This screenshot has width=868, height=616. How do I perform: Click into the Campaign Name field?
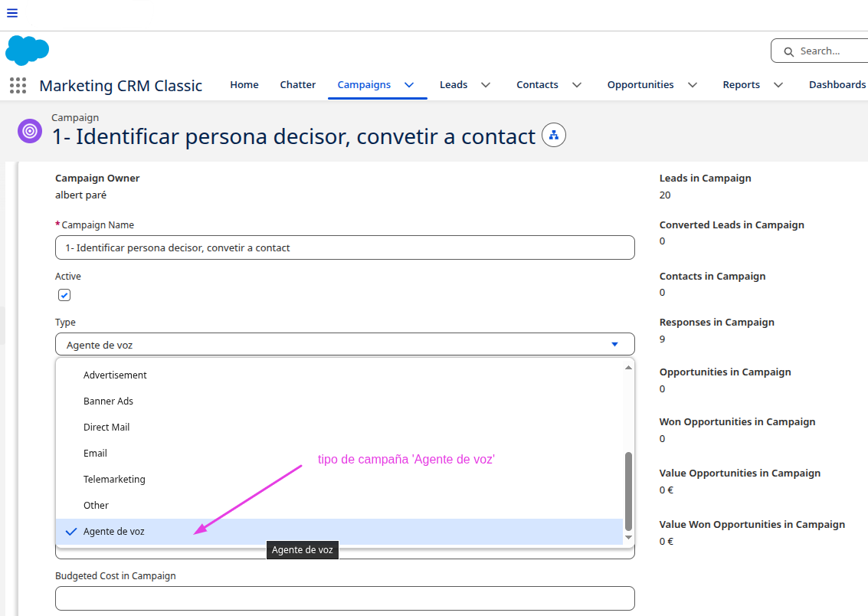click(x=345, y=247)
